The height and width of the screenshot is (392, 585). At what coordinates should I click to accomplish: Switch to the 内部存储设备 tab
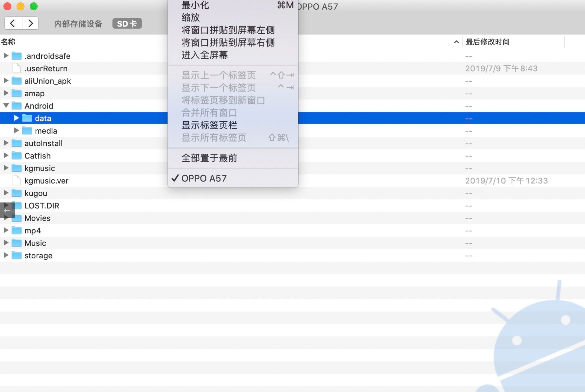[78, 24]
